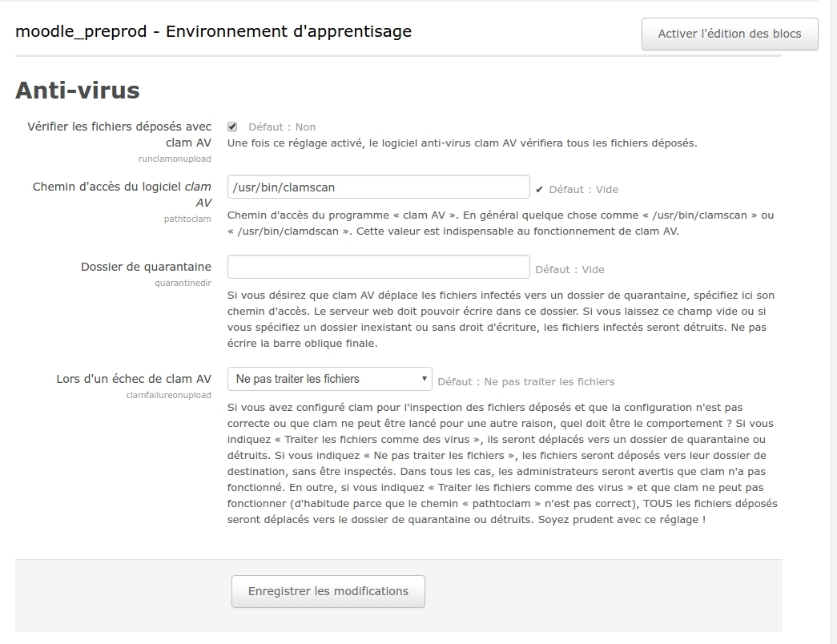This screenshot has width=837, height=644.
Task: Click the Défaut : Non text
Action: (x=282, y=127)
